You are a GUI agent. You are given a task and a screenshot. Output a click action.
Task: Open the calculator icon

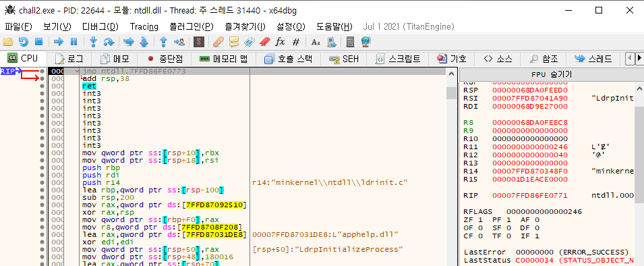351,42
